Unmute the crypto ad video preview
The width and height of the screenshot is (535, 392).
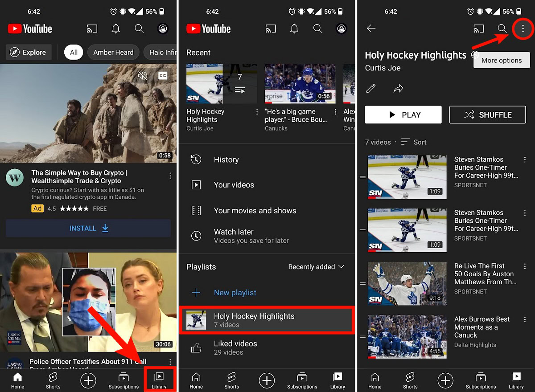click(143, 76)
